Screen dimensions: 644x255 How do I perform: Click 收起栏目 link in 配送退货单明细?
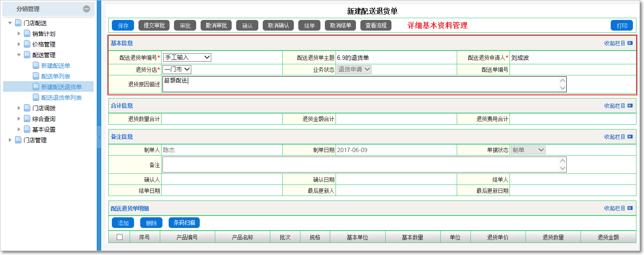point(615,208)
